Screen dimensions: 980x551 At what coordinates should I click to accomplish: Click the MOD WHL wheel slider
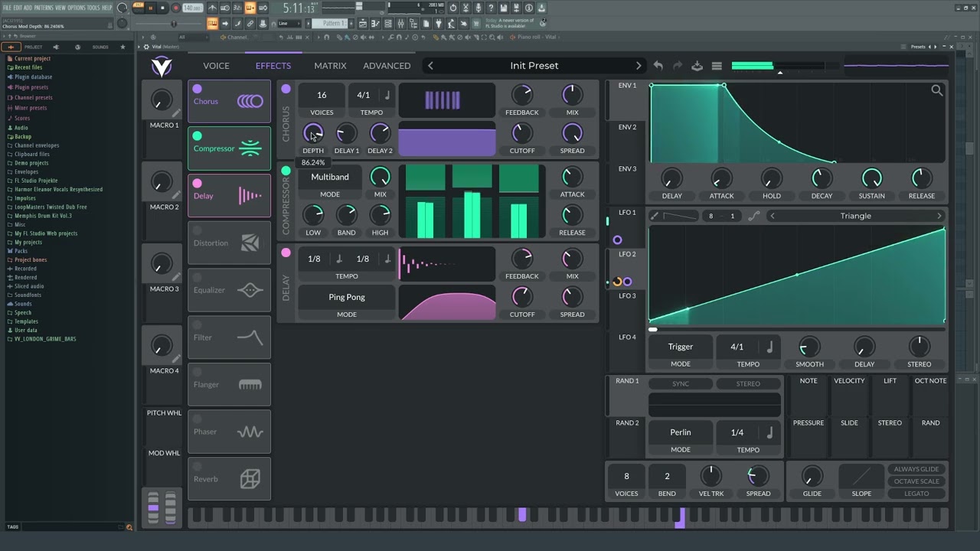171,508
